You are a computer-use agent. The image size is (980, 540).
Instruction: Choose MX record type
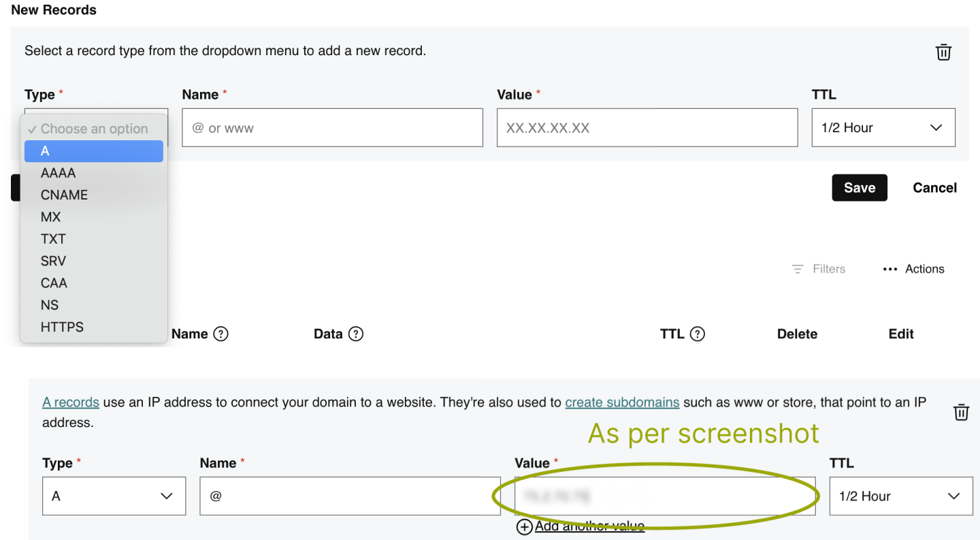51,217
